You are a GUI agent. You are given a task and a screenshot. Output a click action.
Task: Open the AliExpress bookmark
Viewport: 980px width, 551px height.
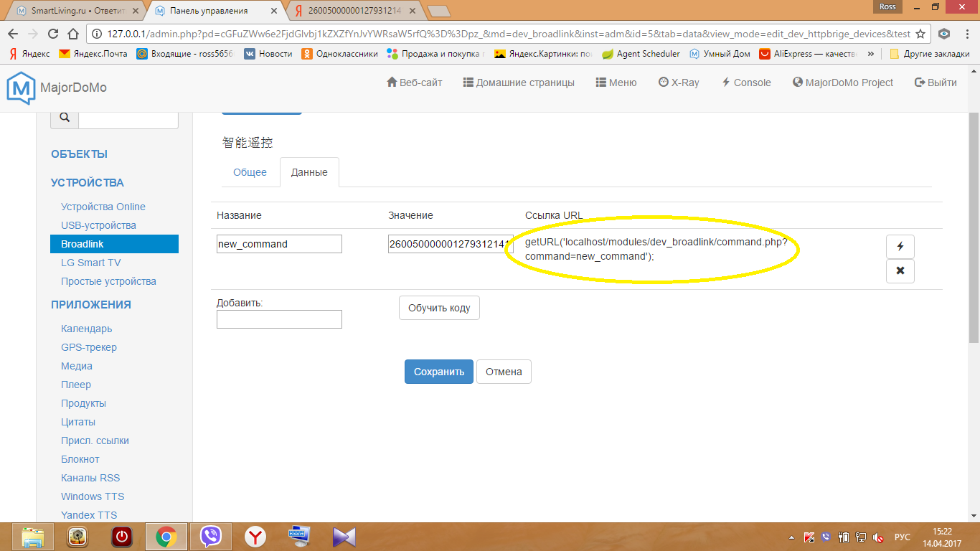tap(809, 54)
